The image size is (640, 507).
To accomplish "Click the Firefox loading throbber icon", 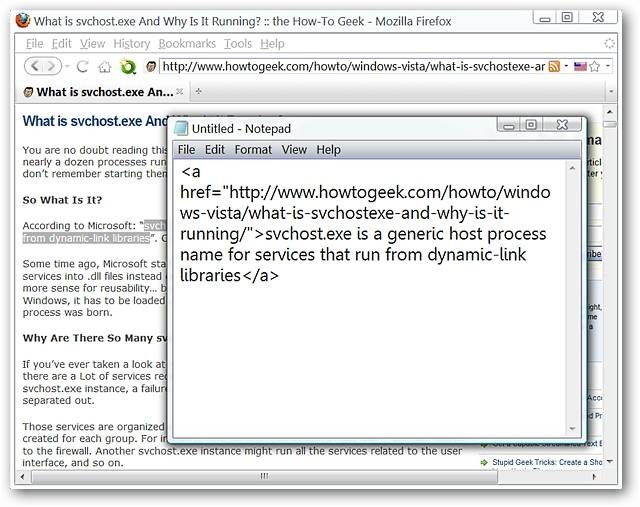I will coord(609,43).
